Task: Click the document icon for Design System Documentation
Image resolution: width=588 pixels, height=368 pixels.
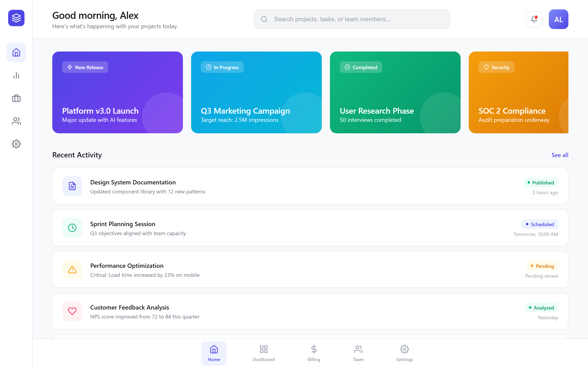Action: pos(72,186)
